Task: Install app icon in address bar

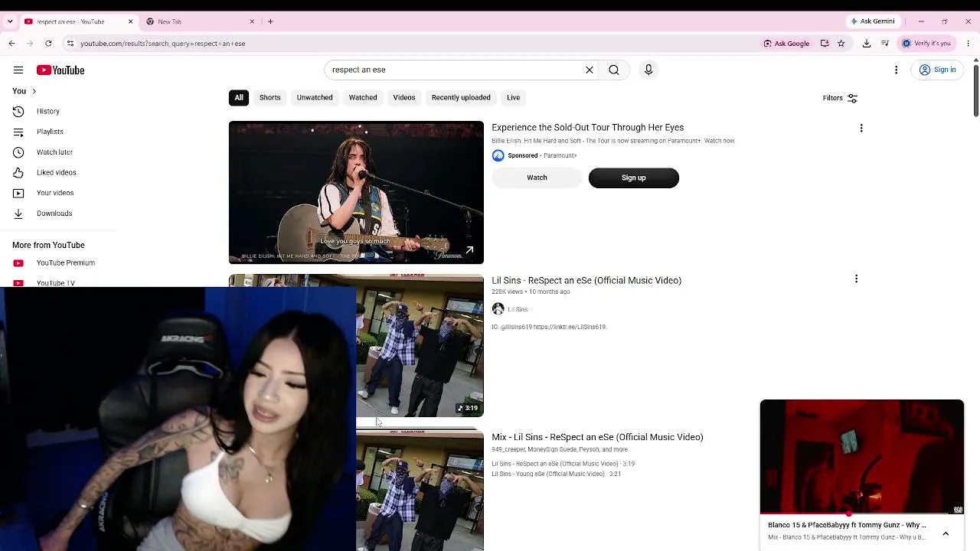Action: pyautogui.click(x=825, y=44)
